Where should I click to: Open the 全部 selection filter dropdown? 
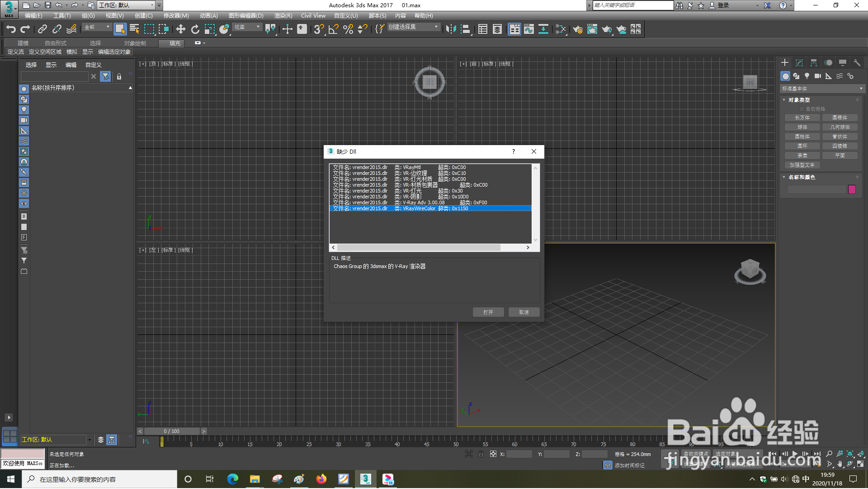tap(97, 27)
